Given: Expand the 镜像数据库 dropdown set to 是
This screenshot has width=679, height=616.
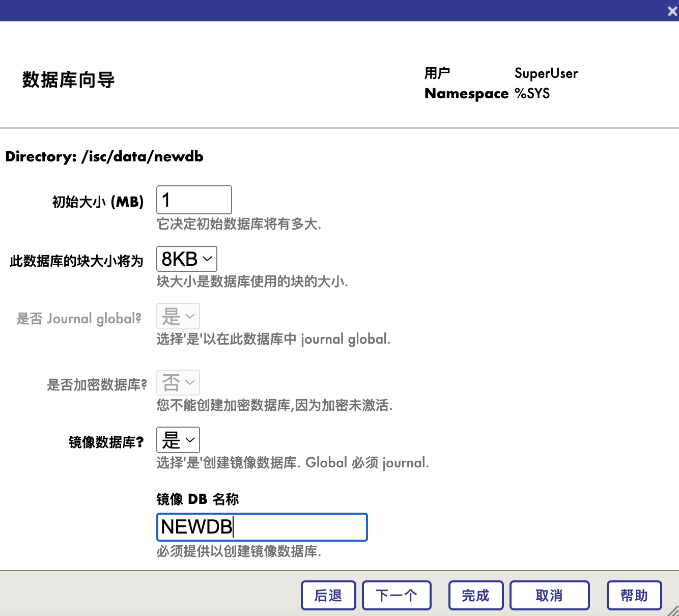Looking at the screenshot, I should coord(178,440).
